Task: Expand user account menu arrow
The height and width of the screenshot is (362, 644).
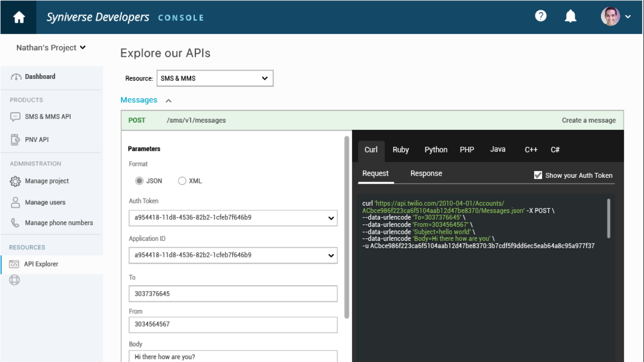Action: (x=628, y=17)
